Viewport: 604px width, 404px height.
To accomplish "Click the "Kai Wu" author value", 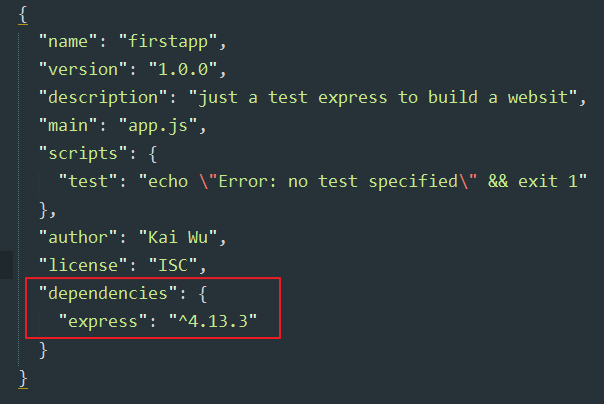I will [x=178, y=238].
